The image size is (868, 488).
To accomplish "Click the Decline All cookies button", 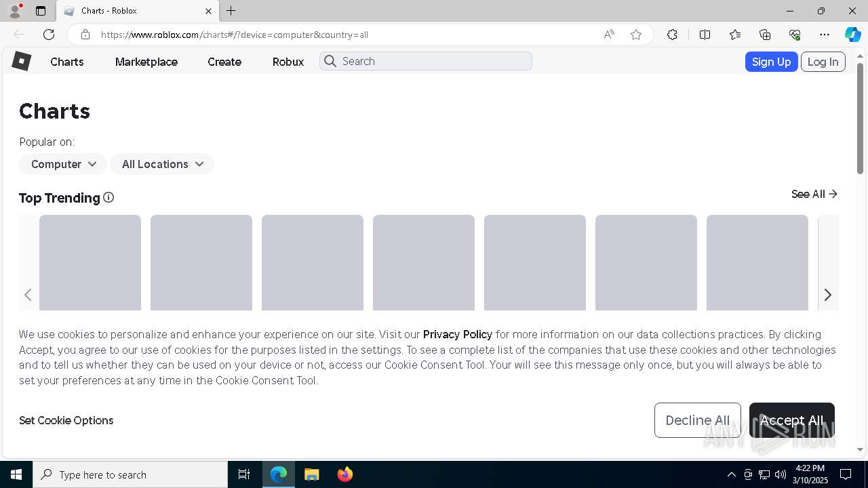I will (698, 420).
